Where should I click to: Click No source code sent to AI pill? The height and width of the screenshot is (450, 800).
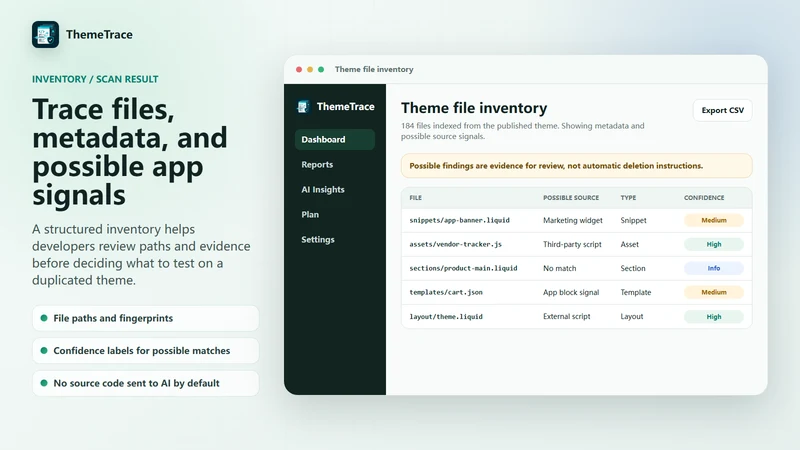(145, 383)
